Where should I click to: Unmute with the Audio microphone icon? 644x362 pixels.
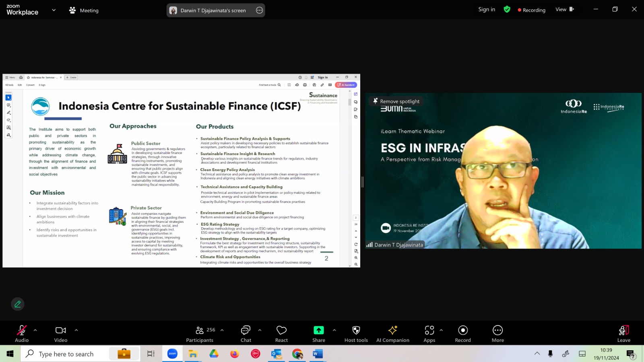[x=22, y=330]
